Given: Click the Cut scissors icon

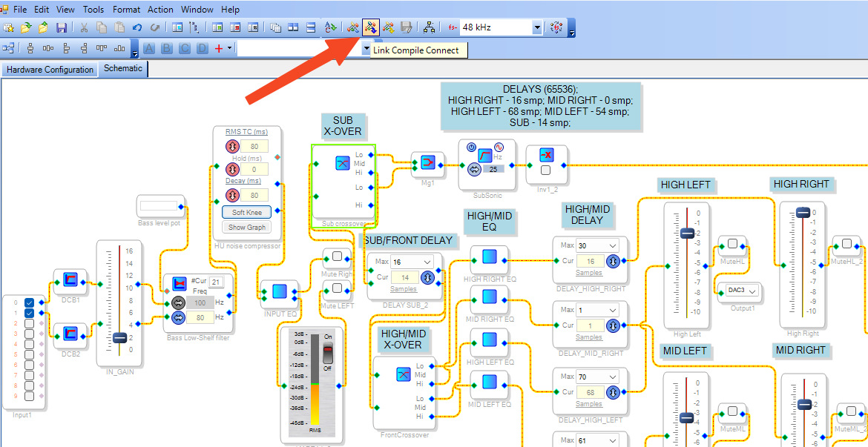Looking at the screenshot, I should tap(84, 27).
